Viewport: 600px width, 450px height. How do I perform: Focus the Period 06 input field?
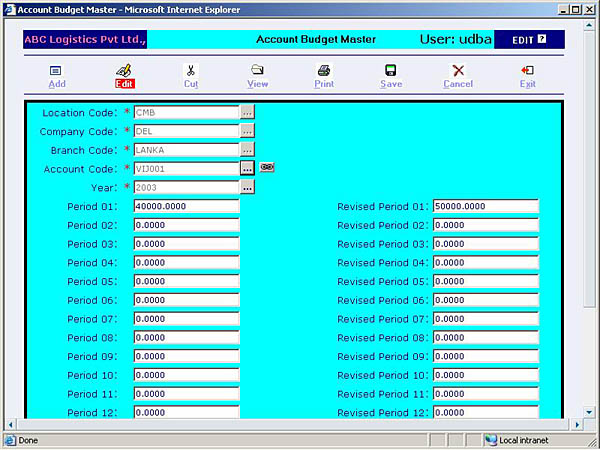[186, 300]
